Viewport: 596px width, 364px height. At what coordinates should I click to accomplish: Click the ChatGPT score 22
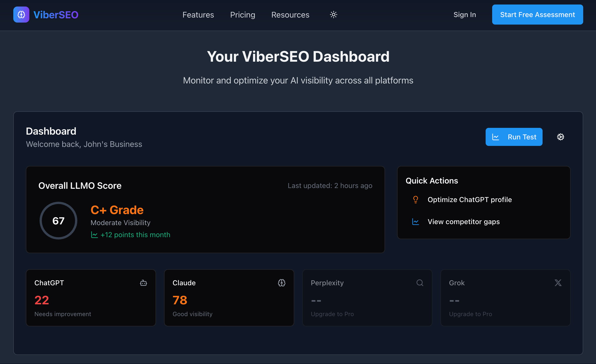[x=42, y=300]
